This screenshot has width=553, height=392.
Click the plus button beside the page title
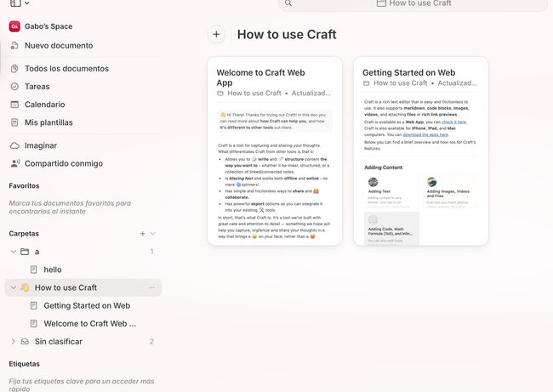(x=216, y=35)
